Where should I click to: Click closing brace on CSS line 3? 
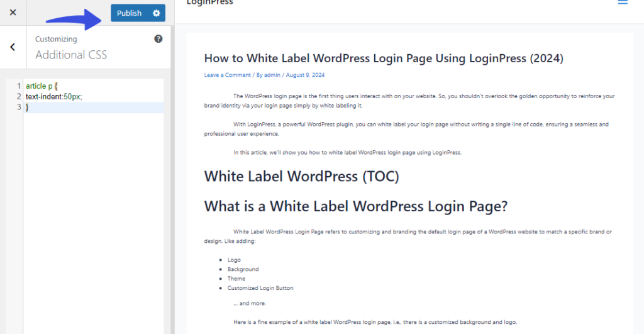point(27,107)
